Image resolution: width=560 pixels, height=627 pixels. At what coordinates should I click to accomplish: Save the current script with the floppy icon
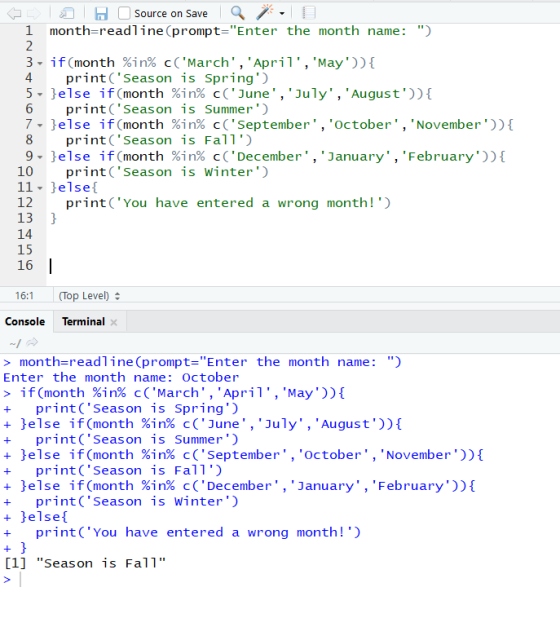point(101,14)
